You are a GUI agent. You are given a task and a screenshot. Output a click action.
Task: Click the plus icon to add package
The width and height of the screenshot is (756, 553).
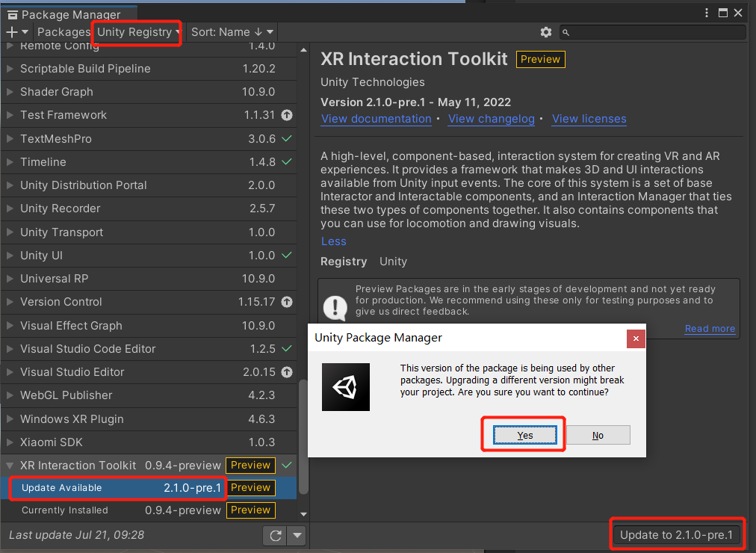(12, 32)
